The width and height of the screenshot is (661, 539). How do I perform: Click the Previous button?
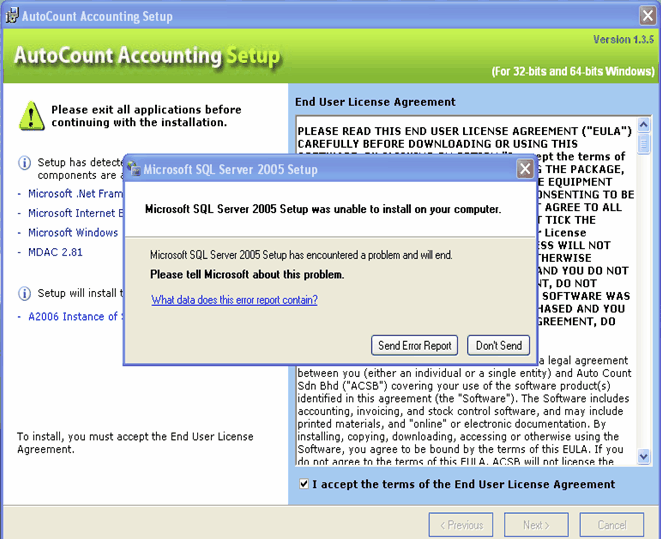point(461,525)
